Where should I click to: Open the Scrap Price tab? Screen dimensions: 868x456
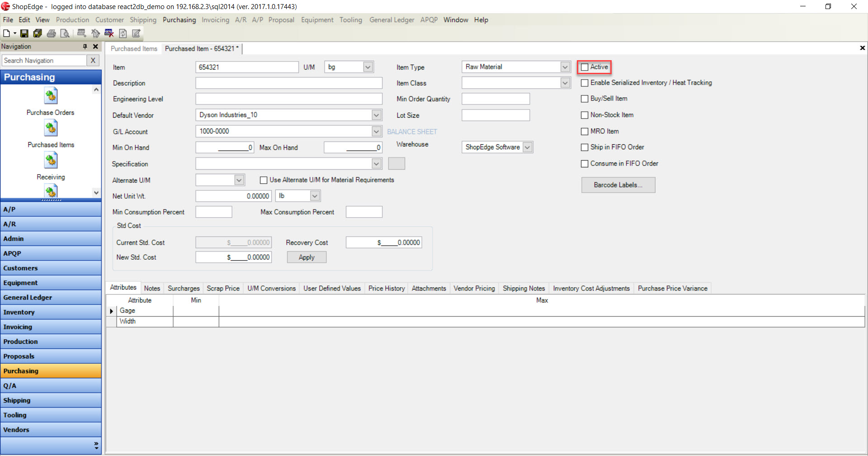point(223,288)
